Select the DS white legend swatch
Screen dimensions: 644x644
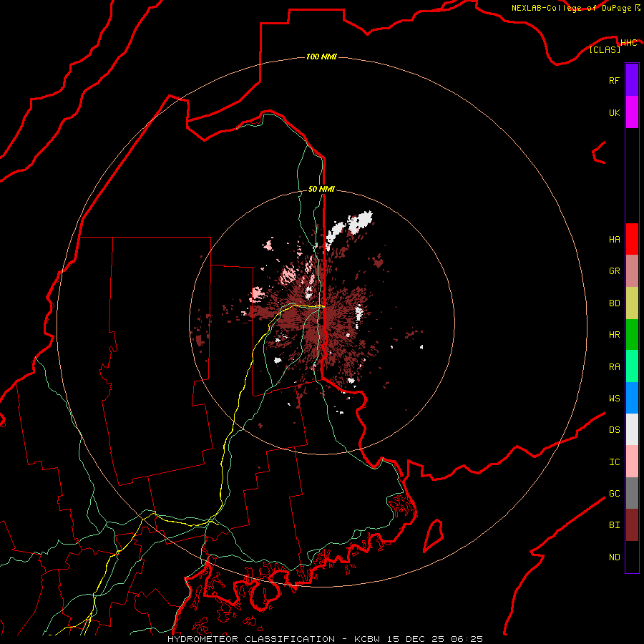pyautogui.click(x=632, y=429)
